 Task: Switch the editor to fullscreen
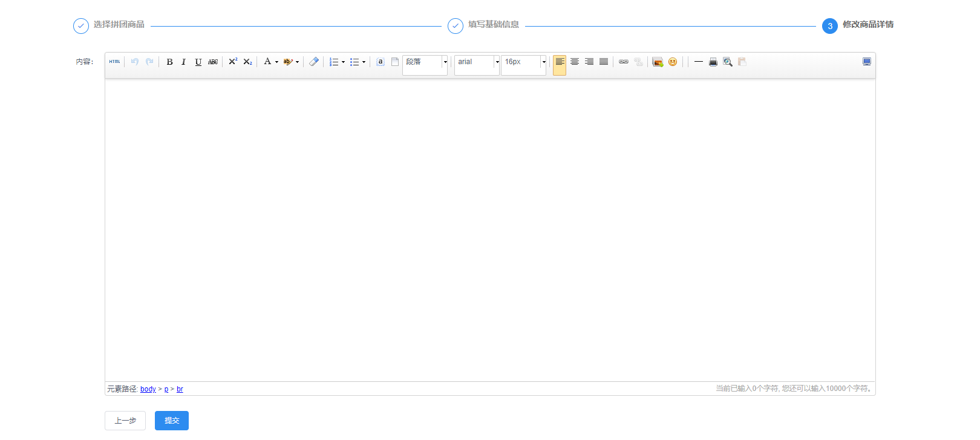[867, 62]
